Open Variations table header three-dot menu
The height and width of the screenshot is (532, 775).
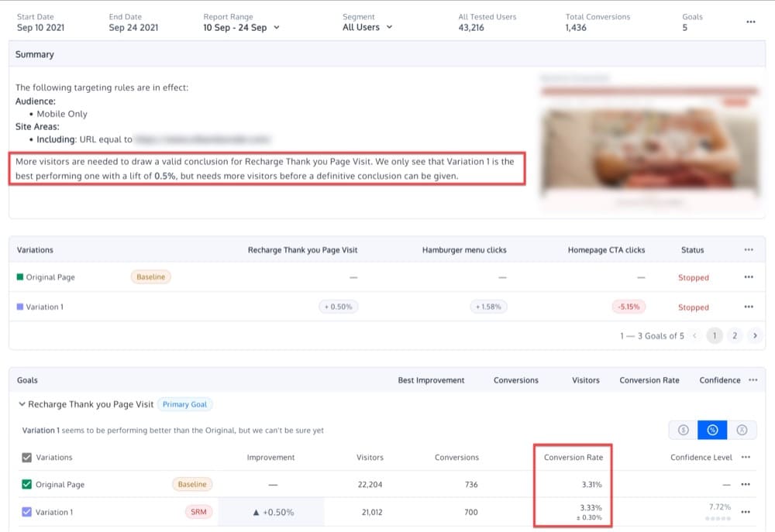pos(749,250)
